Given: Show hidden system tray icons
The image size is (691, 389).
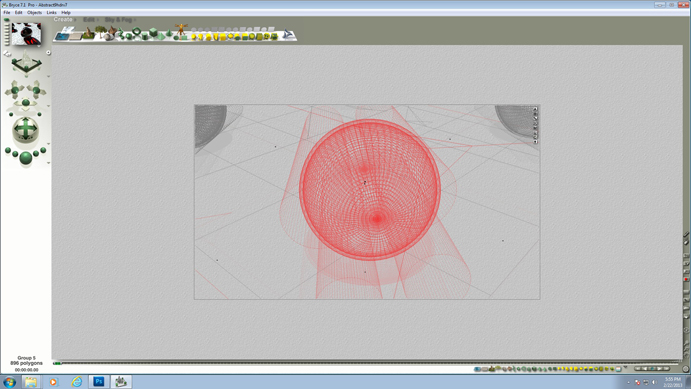Looking at the screenshot, I should pyautogui.click(x=629, y=382).
